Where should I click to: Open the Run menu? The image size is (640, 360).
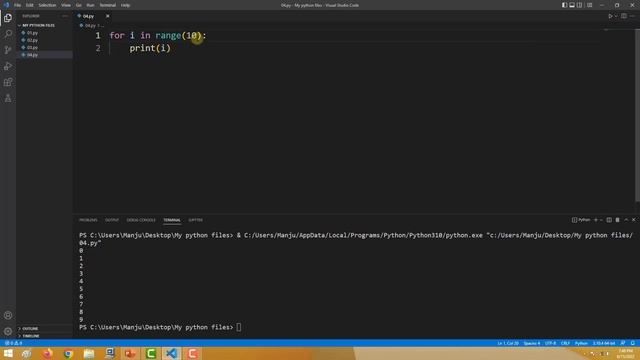[90, 5]
